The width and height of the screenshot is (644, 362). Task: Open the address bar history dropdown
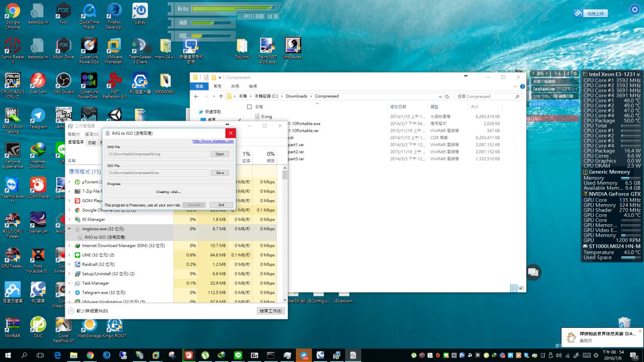[x=440, y=97]
